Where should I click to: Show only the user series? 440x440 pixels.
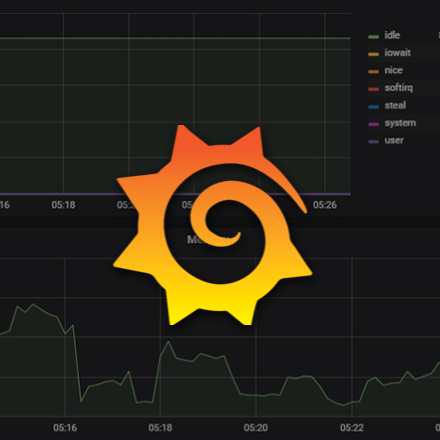pyautogui.click(x=394, y=140)
